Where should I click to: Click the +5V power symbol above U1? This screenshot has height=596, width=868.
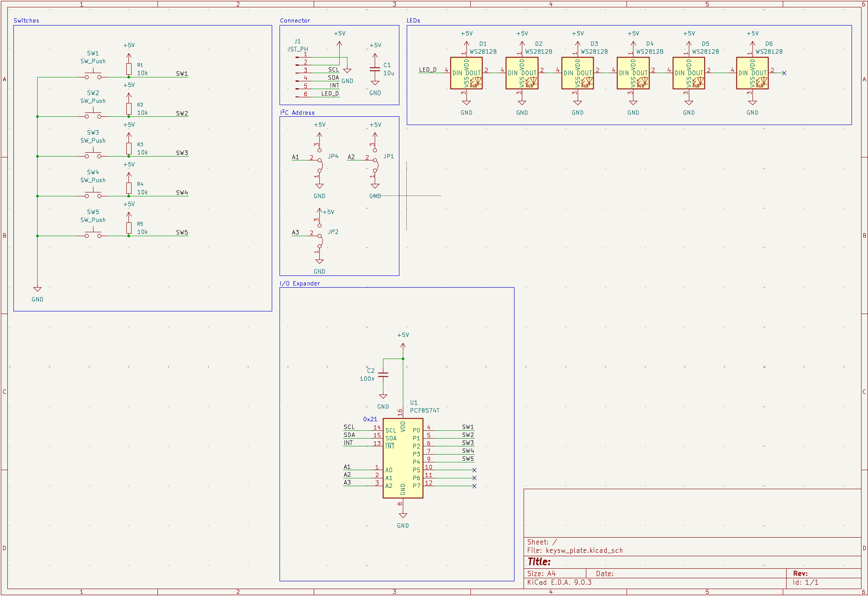click(403, 346)
